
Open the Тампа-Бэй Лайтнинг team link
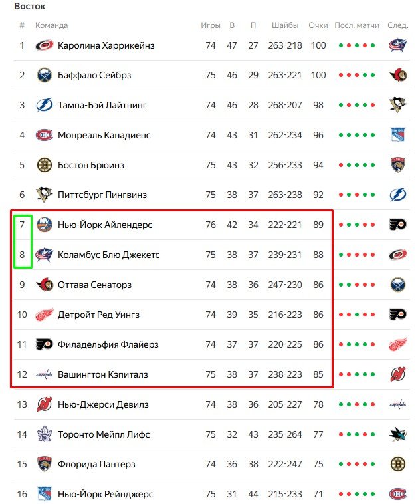point(102,105)
